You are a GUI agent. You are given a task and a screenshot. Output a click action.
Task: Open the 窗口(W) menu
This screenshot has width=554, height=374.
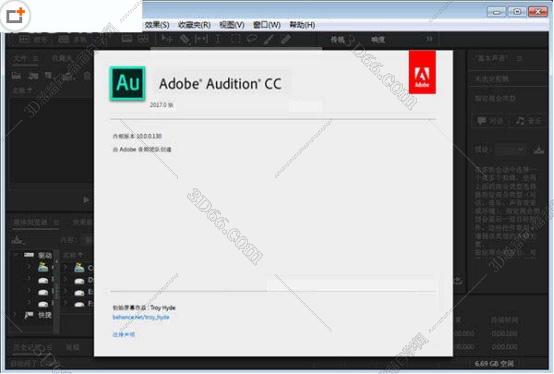tap(267, 25)
